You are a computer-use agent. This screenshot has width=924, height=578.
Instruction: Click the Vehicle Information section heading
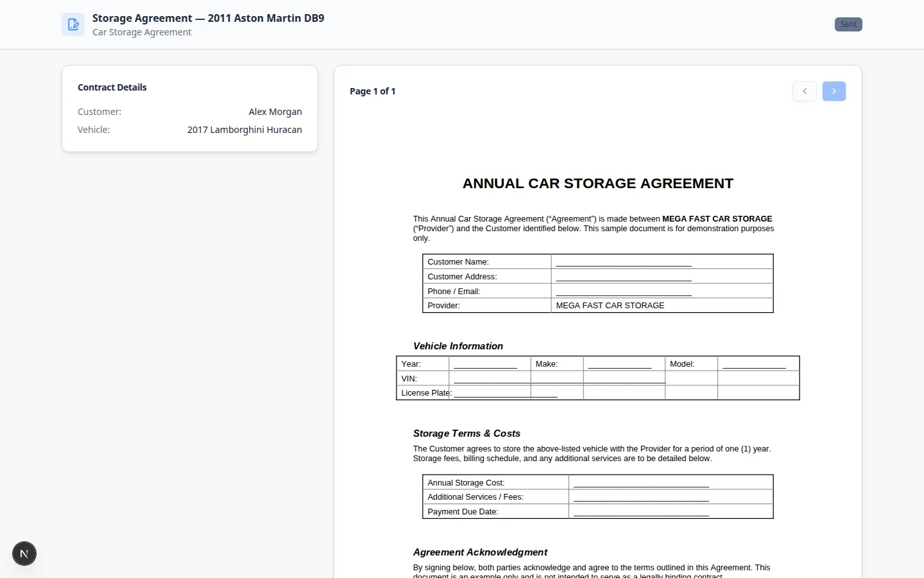(x=458, y=346)
